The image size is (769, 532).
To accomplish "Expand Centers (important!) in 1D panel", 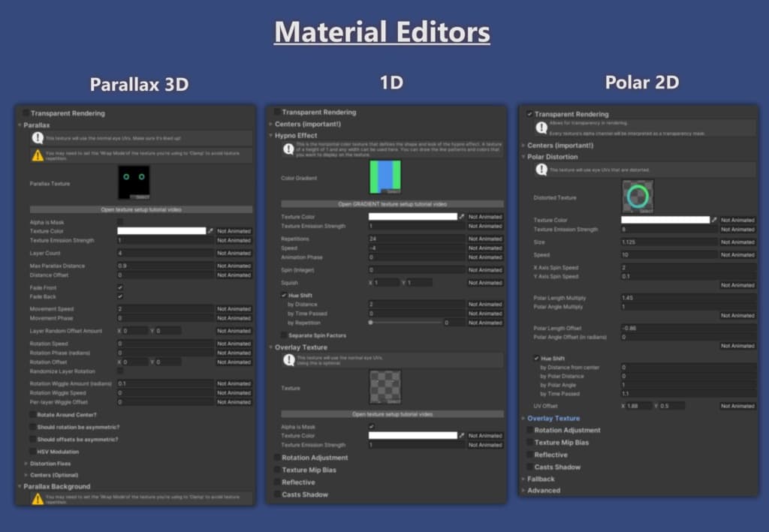I will pos(270,124).
